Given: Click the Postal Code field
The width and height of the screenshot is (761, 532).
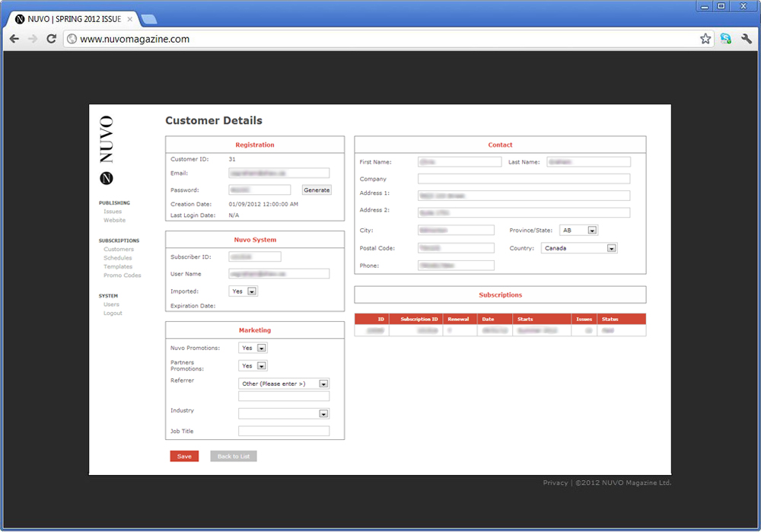Looking at the screenshot, I should point(456,248).
